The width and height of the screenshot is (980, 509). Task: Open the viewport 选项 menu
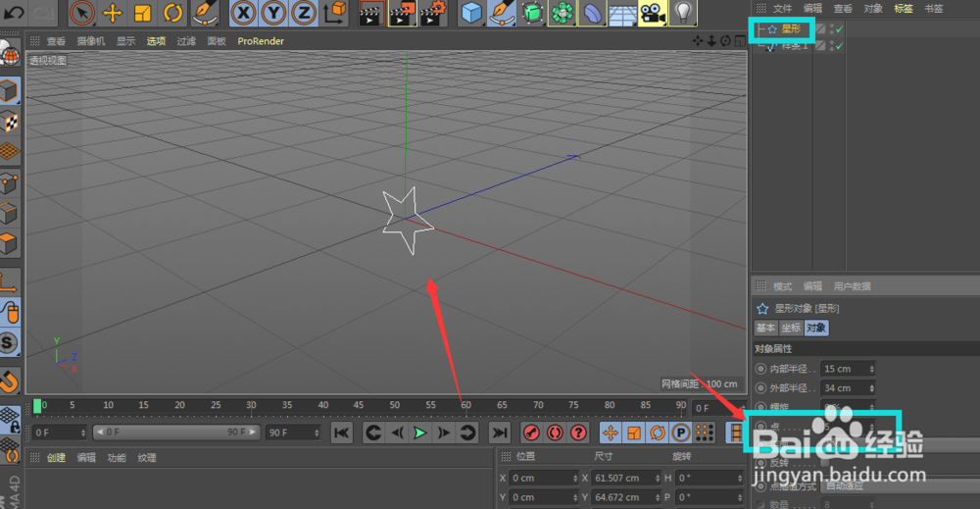(156, 41)
